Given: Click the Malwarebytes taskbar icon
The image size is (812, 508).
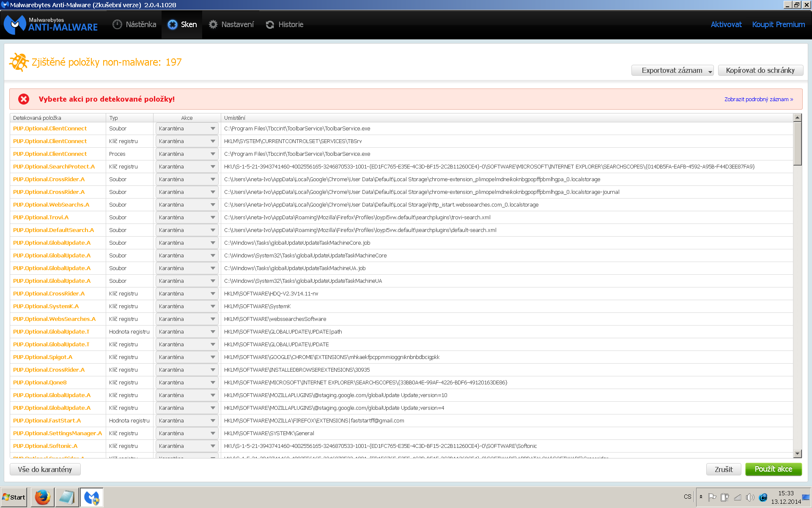Looking at the screenshot, I should coord(91,497).
